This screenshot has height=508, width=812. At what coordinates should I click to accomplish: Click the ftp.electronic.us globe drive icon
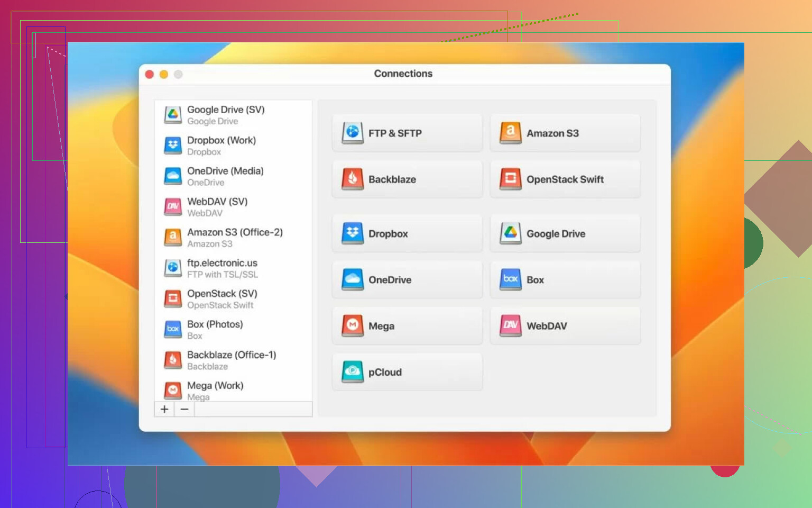point(173,268)
